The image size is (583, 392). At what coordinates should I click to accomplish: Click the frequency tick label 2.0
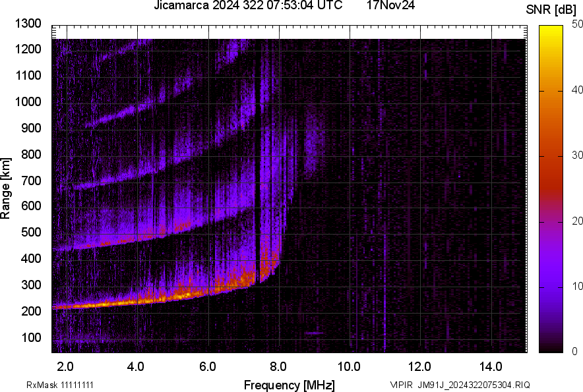(x=65, y=367)
